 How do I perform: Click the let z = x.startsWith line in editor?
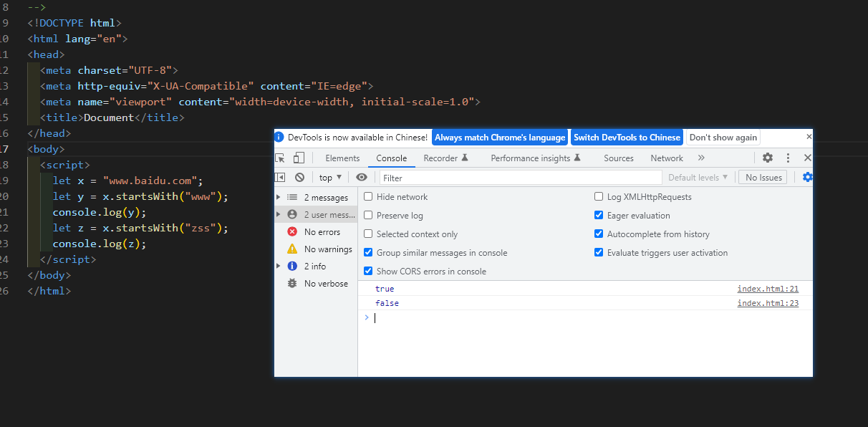(x=140, y=228)
